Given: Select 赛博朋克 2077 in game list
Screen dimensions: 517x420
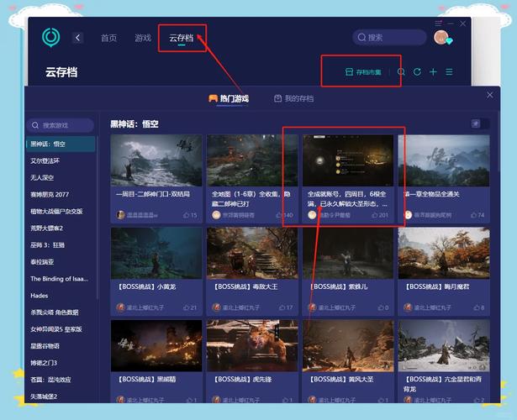Looking at the screenshot, I should (x=50, y=194).
